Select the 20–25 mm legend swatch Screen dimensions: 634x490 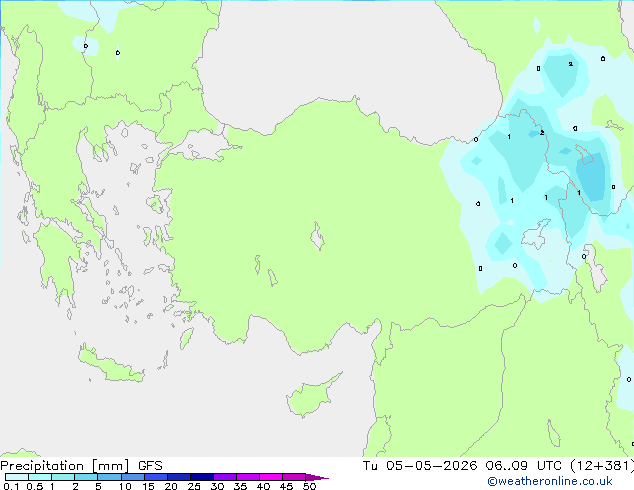(178, 477)
